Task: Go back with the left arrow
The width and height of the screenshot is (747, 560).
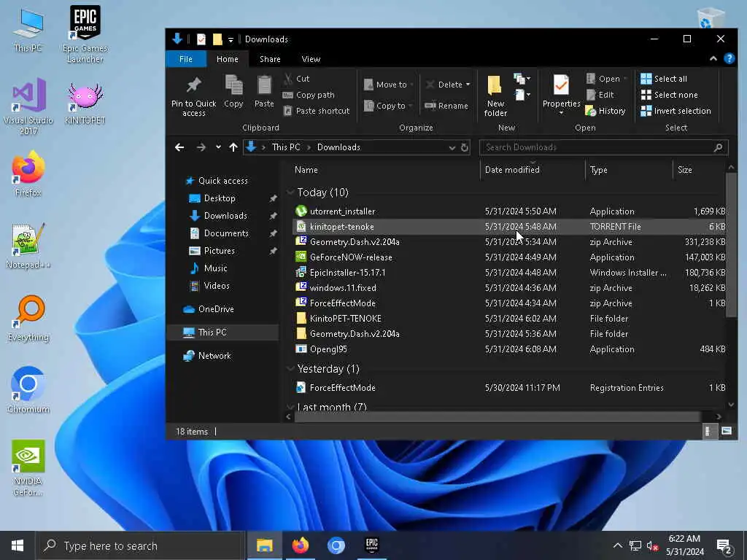Action: click(x=179, y=147)
